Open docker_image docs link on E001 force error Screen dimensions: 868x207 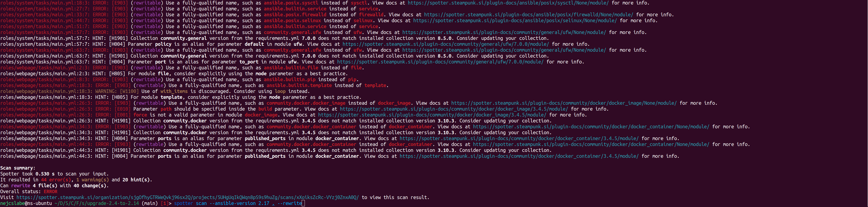(x=432, y=115)
